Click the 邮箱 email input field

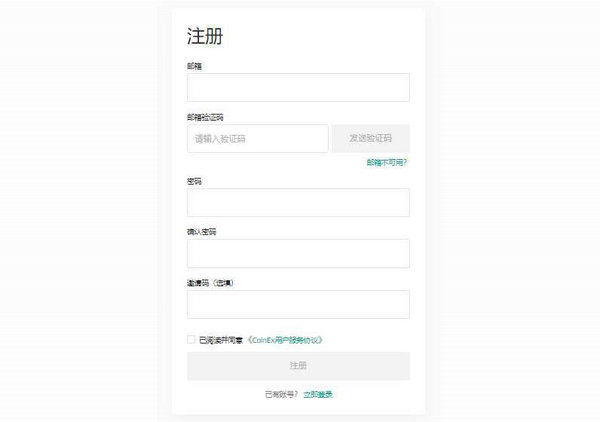coord(298,88)
